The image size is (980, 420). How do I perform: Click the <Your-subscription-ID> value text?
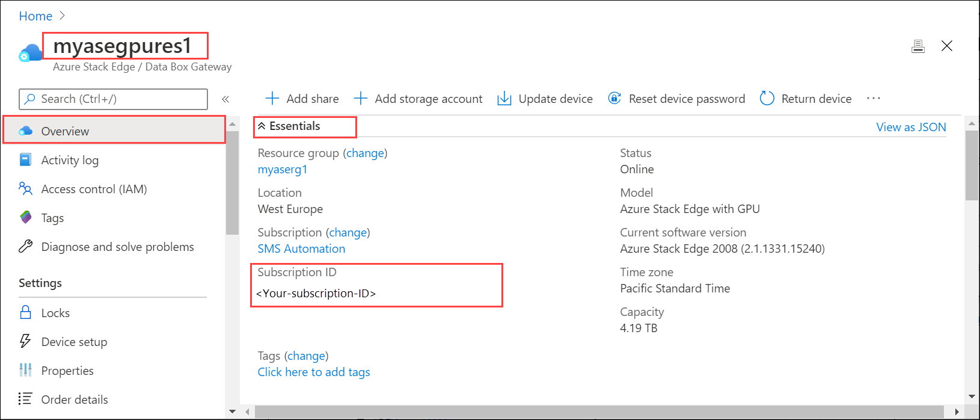316,294
